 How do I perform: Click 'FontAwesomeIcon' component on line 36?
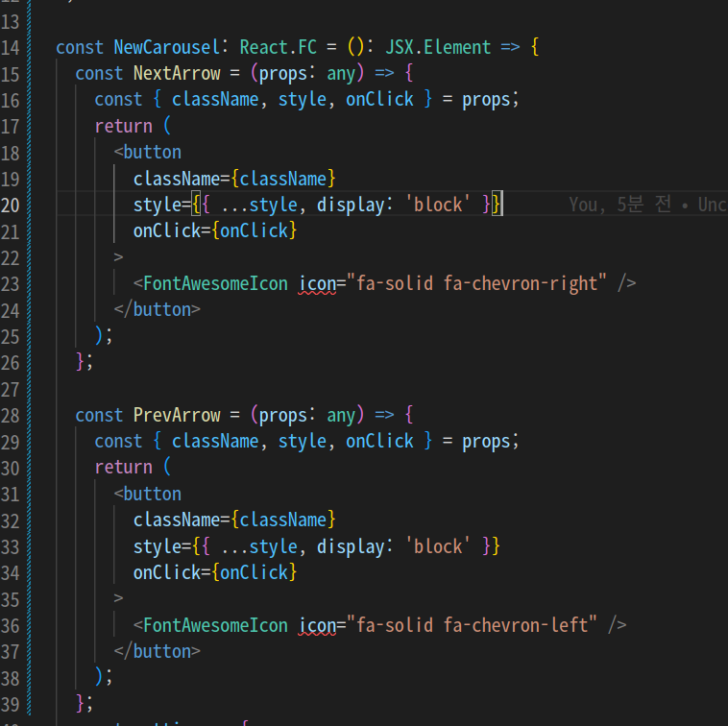[215, 625]
